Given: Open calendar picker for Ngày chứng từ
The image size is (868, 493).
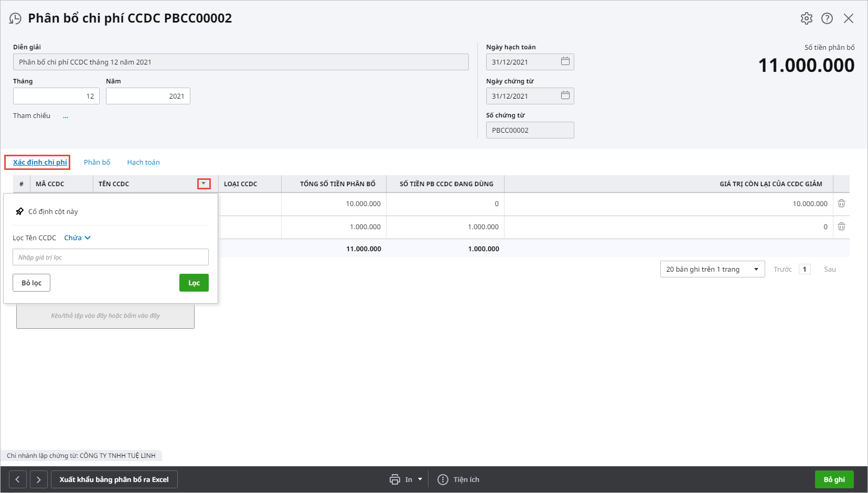Looking at the screenshot, I should tap(565, 95).
